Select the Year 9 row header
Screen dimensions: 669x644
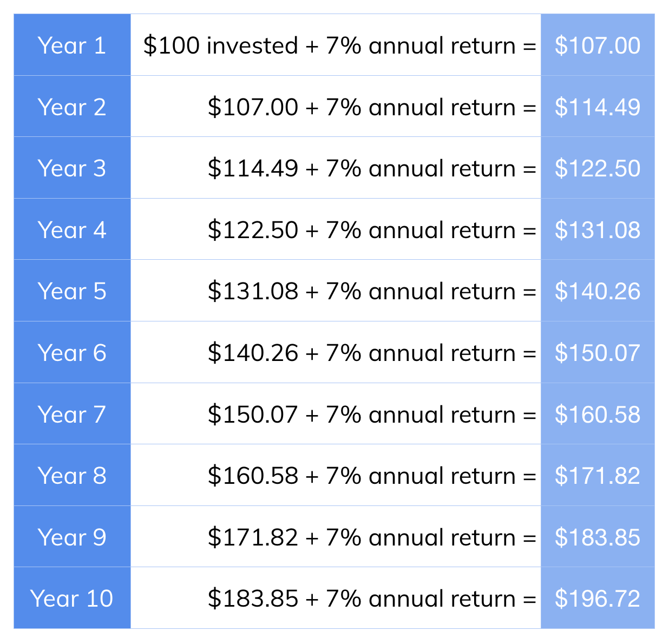(72, 537)
